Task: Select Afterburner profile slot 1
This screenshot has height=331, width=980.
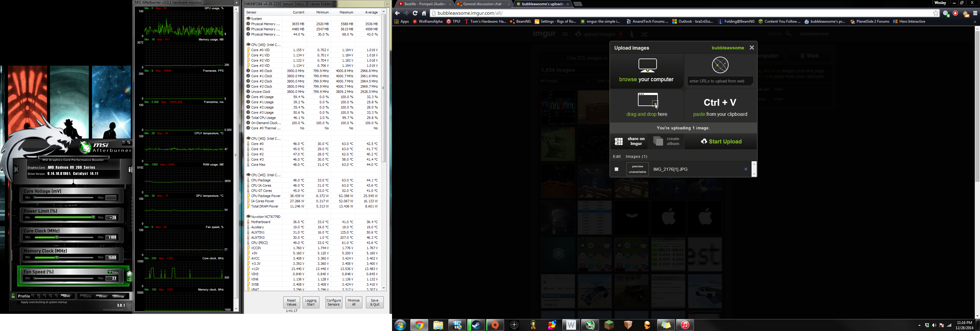Action: point(33,296)
